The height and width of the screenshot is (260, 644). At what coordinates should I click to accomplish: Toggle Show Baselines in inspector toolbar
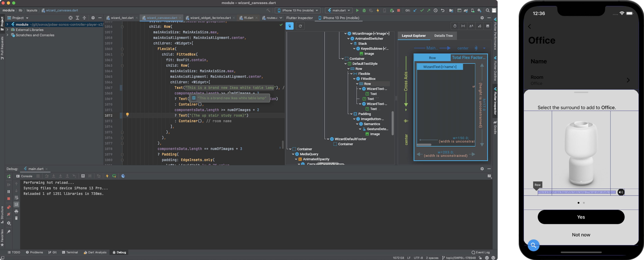coord(471,26)
